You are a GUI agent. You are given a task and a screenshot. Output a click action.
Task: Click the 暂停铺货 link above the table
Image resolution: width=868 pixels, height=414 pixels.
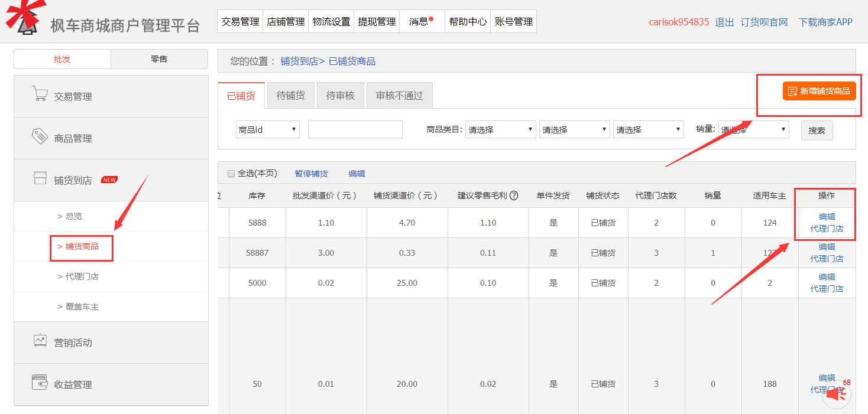(x=311, y=173)
